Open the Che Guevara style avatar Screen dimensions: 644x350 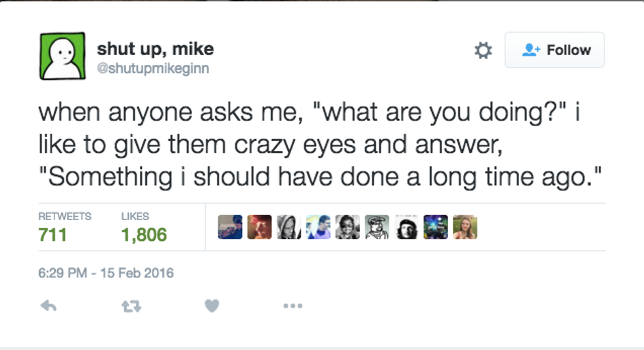click(x=406, y=227)
